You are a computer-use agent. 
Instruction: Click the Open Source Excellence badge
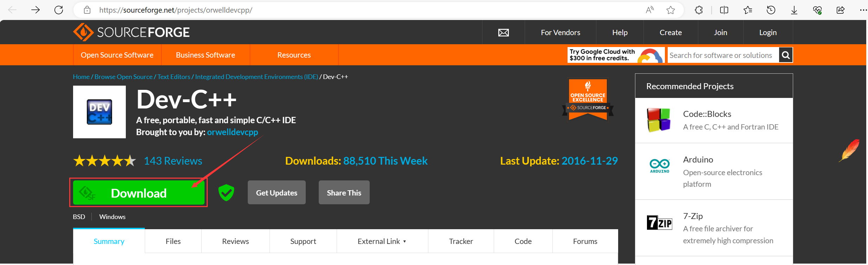coord(588,99)
